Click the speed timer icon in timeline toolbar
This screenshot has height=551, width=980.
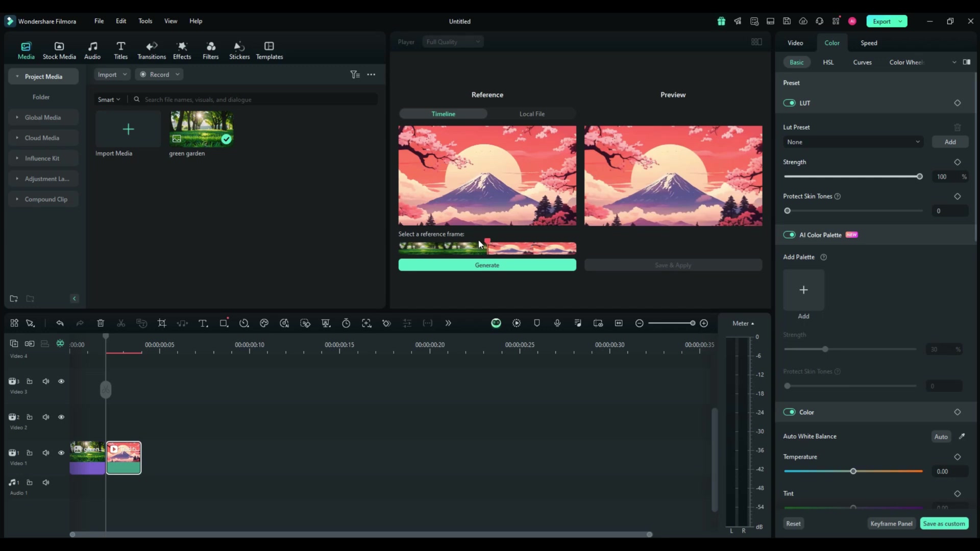point(346,323)
